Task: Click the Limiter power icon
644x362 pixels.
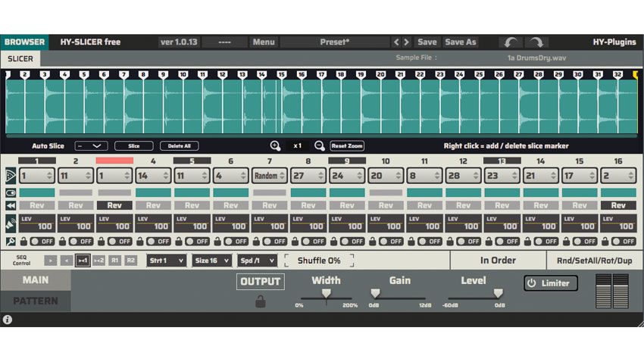Action: pos(532,283)
